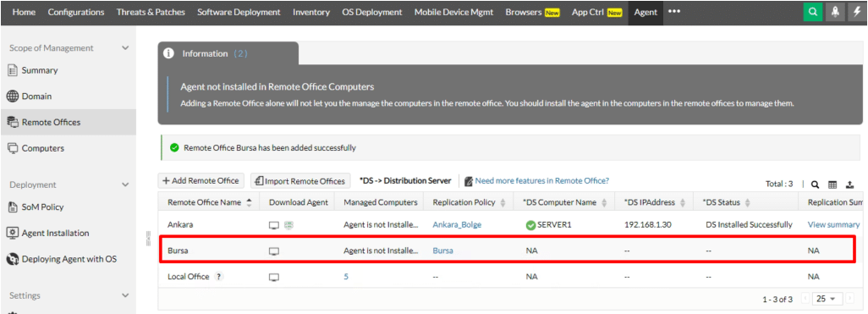Viewport: 868px width, 314px height.
Task: Open the Software Deployment menu
Action: coord(239,12)
